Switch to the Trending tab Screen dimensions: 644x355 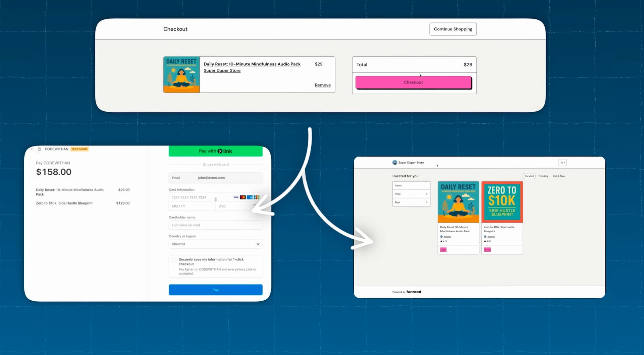543,176
